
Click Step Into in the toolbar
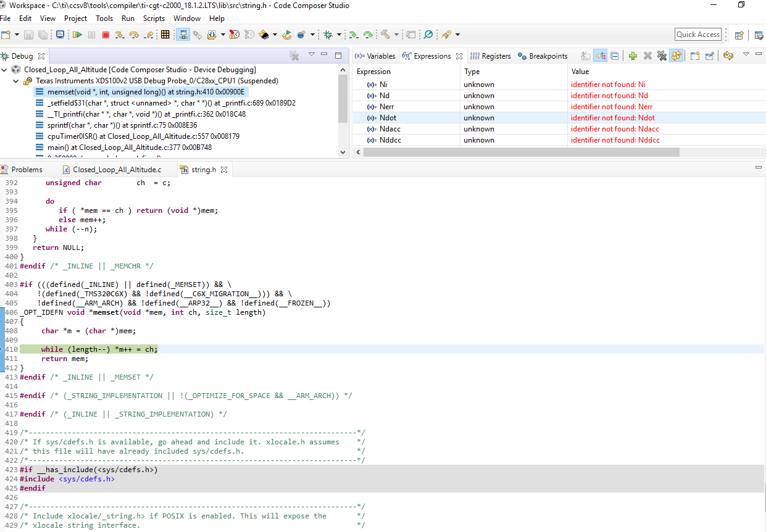pos(120,35)
